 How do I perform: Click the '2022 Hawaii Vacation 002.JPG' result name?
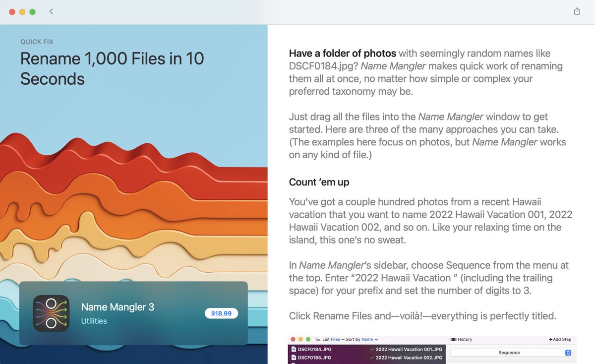(409, 358)
